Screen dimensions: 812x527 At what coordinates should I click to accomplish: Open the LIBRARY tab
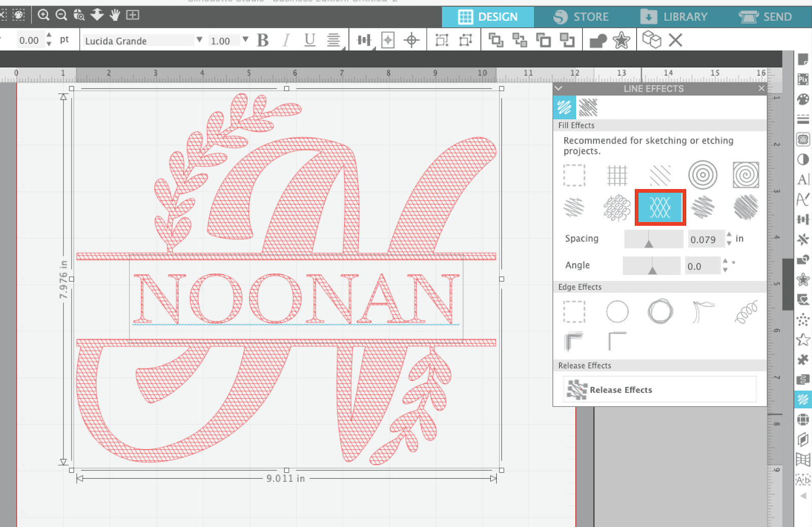coord(673,17)
